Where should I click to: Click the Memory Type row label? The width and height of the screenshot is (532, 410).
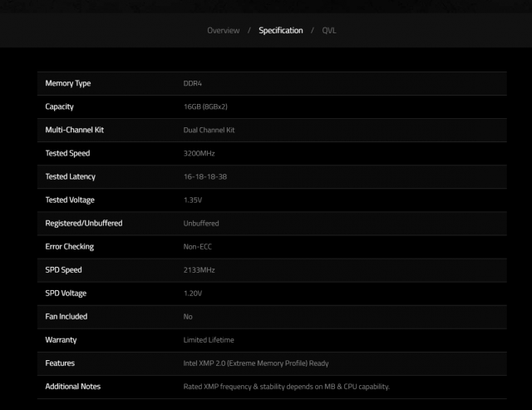coord(68,83)
